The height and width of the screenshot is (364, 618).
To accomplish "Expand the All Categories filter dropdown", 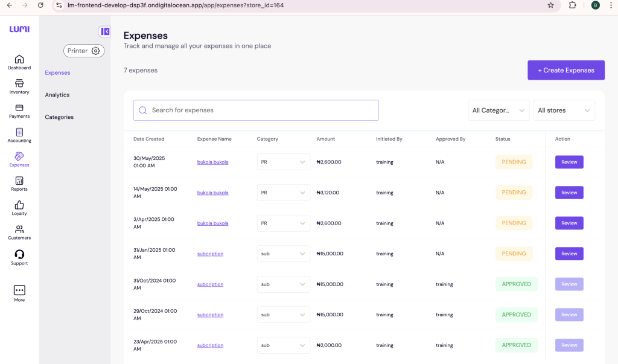I will coord(499,110).
